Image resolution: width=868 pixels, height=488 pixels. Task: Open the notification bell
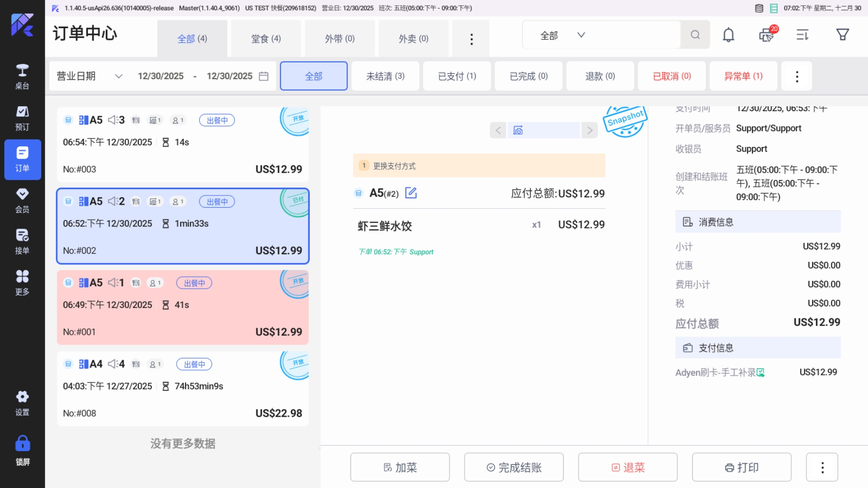728,35
